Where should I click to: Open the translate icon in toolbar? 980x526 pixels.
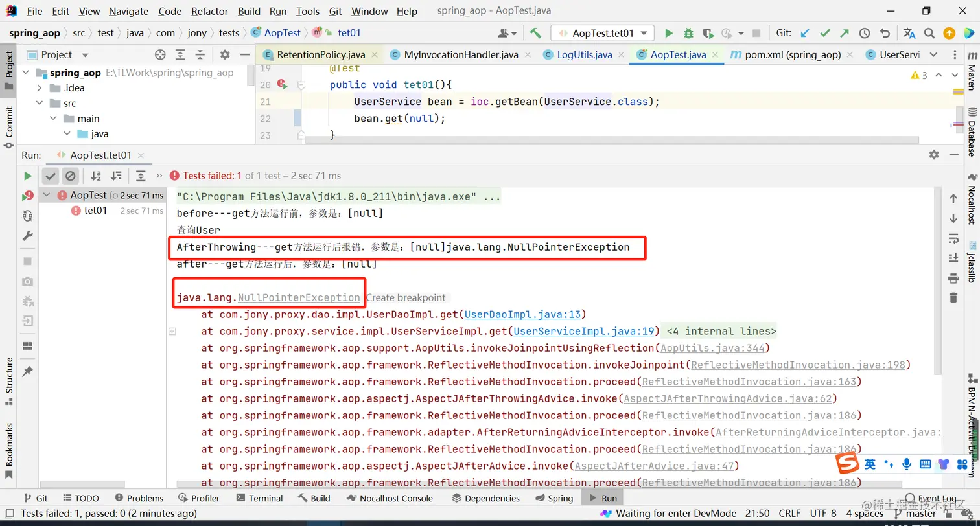[x=909, y=33]
